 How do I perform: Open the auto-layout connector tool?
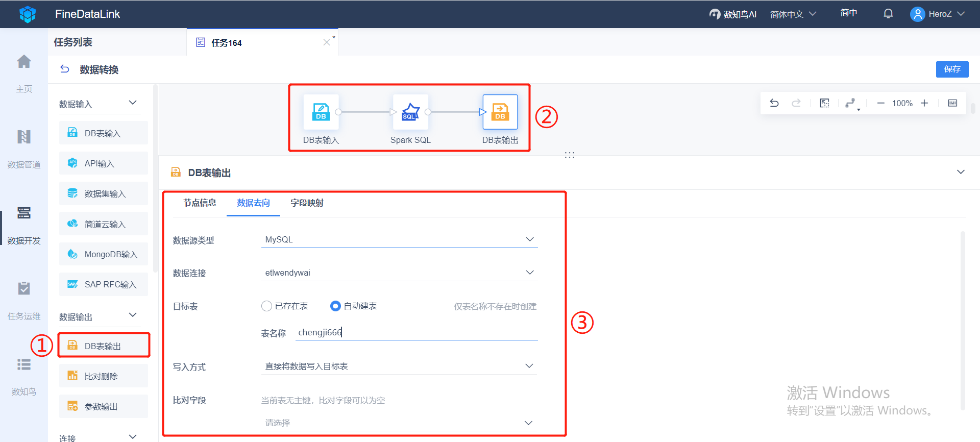[x=851, y=104]
